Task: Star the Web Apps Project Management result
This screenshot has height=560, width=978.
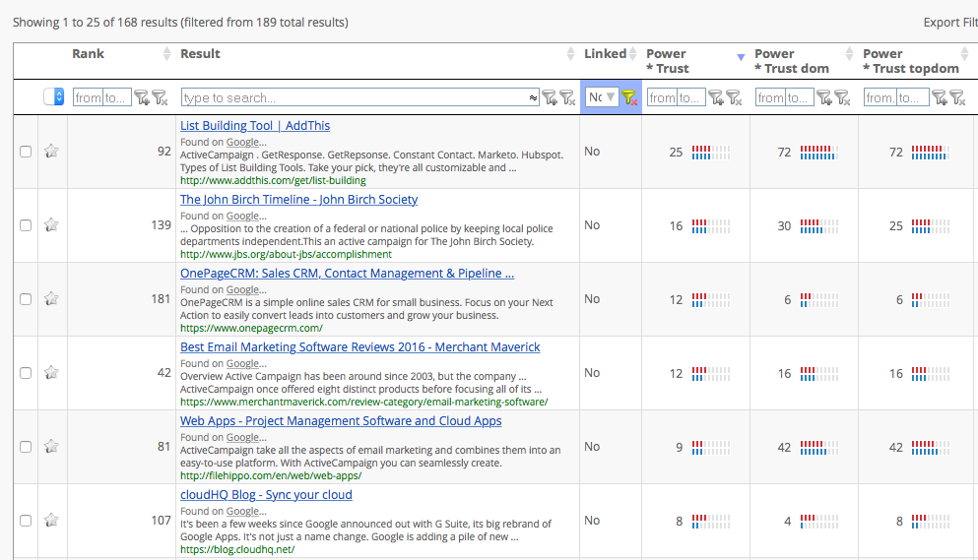Action: [51, 446]
